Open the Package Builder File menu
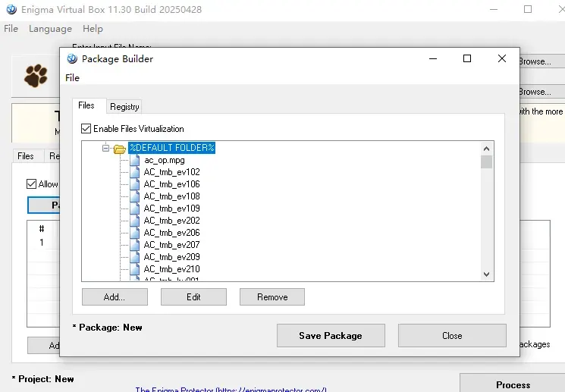The width and height of the screenshot is (565, 392). click(73, 78)
